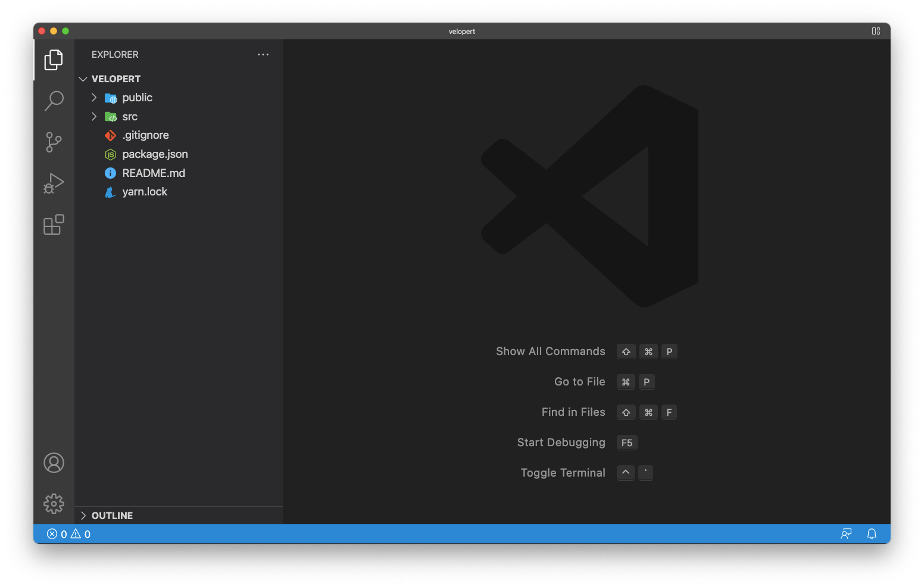924x588 pixels.
Task: Click the customize layout icon in title bar
Action: 876,31
